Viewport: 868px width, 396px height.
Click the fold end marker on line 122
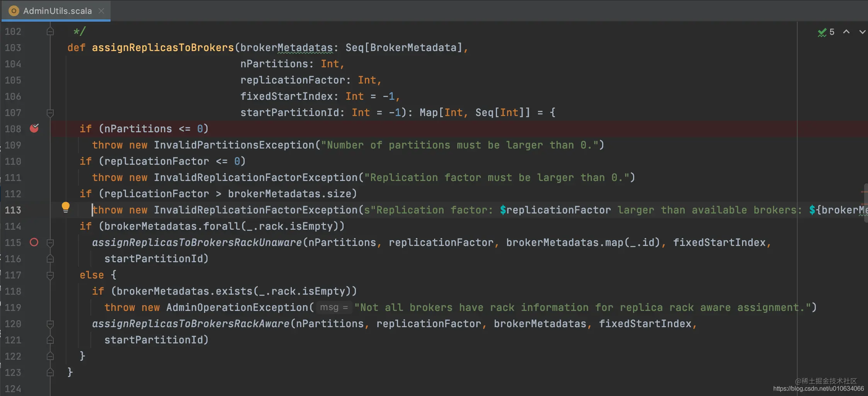coord(50,356)
